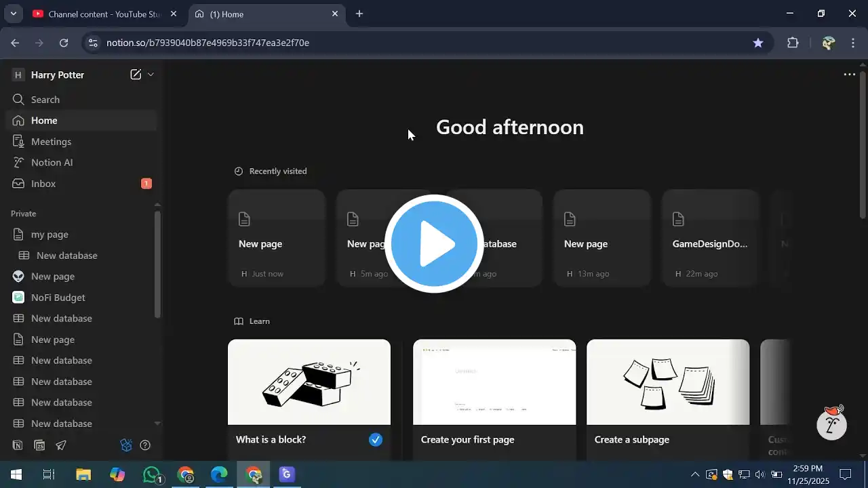Open my page in the sidebar
The image size is (868, 488).
pos(81,235)
